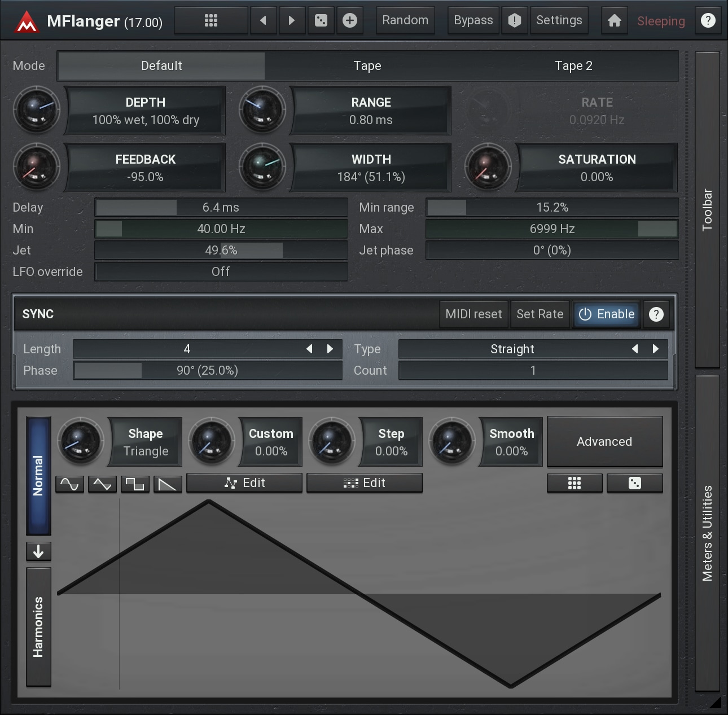Screen dimensions: 728x715
Task: Click the down arrow below the Normal tab
Action: pyautogui.click(x=38, y=551)
